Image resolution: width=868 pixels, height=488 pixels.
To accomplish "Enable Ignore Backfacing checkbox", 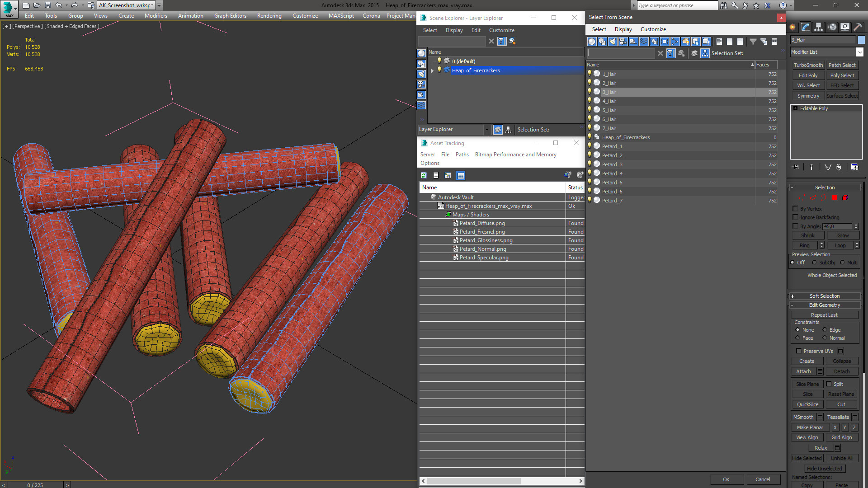I will (x=796, y=217).
